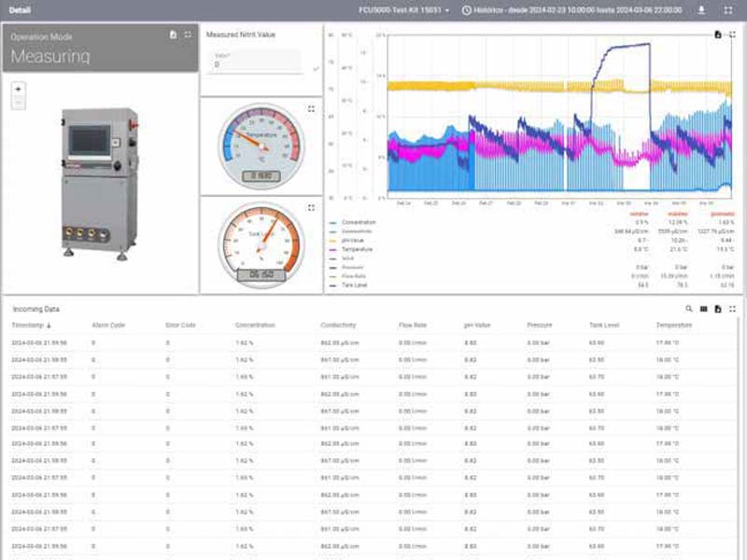Open column selector for Incoming Data
The image size is (747, 560).
(703, 308)
